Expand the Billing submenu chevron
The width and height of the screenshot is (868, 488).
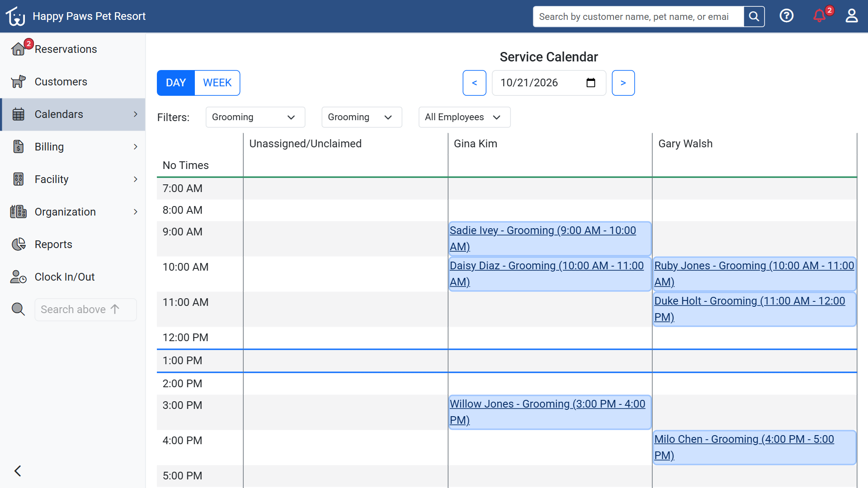pyautogui.click(x=135, y=147)
